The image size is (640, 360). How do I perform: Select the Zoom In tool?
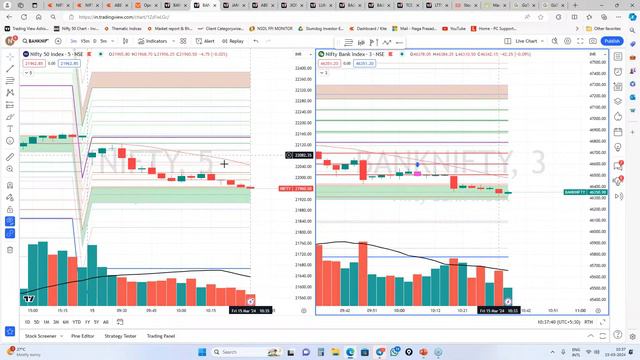pos(10,169)
